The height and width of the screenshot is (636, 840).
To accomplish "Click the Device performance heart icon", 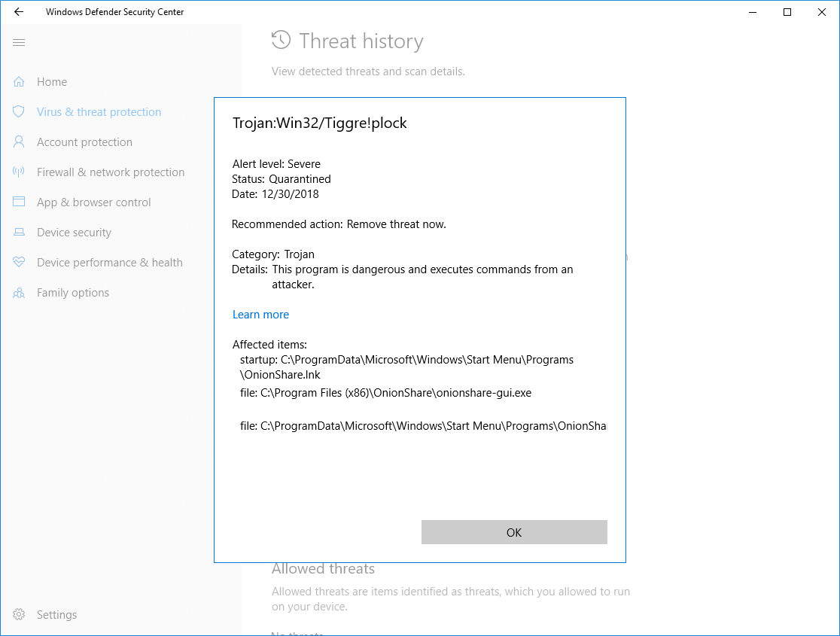I will click(19, 262).
